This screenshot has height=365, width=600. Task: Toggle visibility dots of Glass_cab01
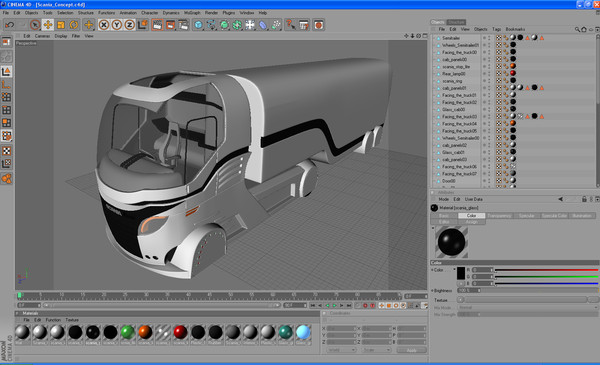[489, 152]
